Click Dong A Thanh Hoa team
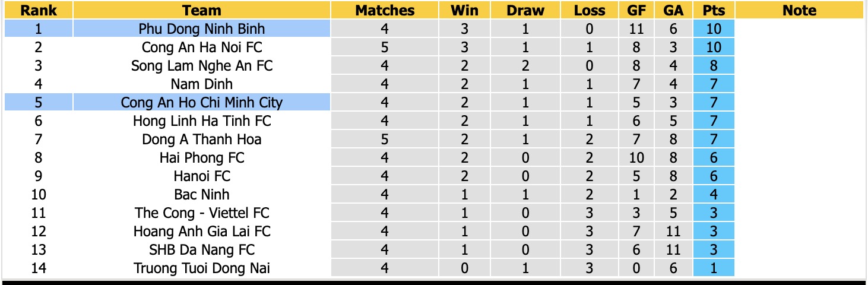Image resolution: width=868 pixels, height=285 pixels. pyautogui.click(x=202, y=139)
